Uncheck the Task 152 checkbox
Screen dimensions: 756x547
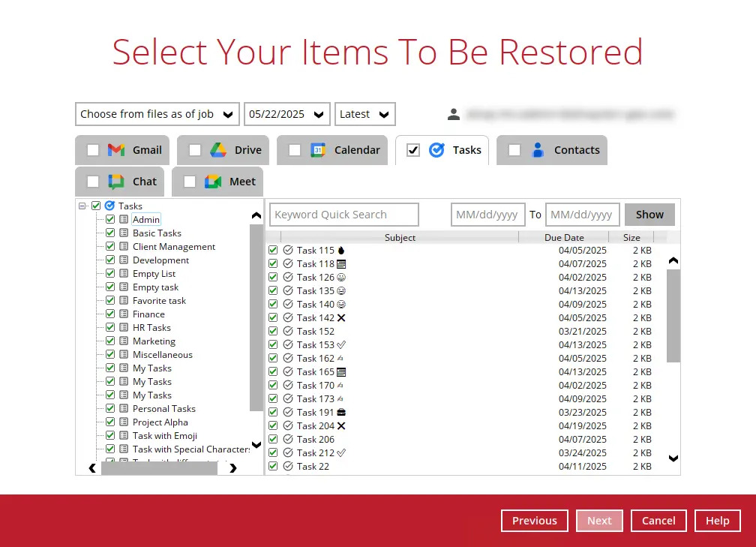(273, 331)
